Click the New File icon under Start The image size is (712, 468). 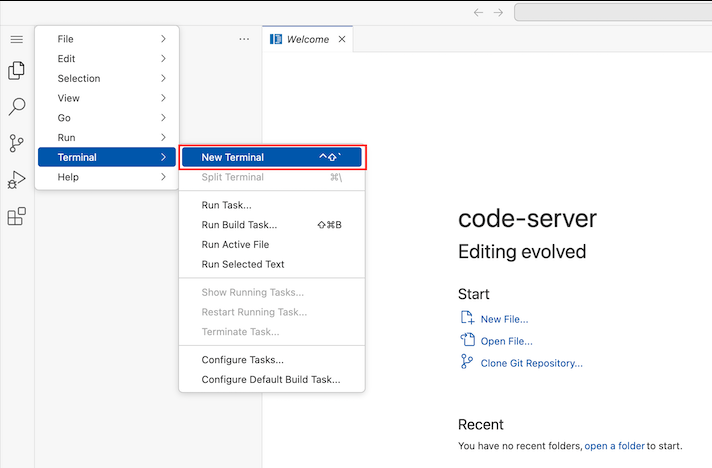[467, 318]
